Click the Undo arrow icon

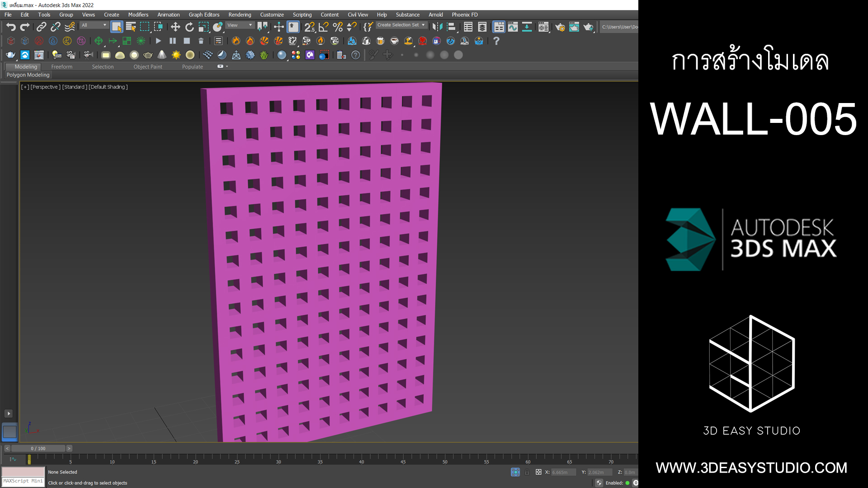[11, 27]
